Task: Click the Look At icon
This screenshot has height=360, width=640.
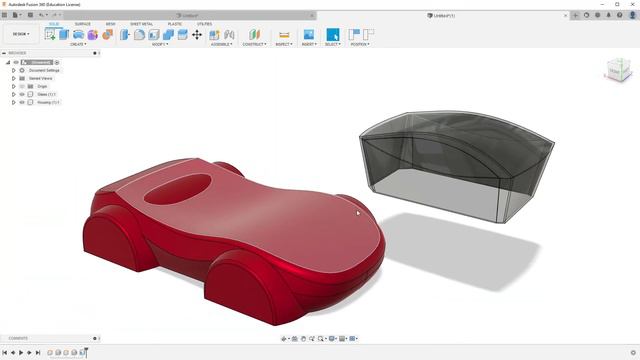Action: coord(295,339)
